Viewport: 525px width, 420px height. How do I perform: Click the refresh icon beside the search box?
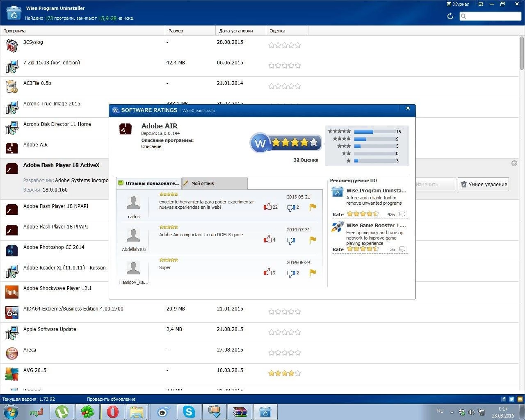point(450,16)
